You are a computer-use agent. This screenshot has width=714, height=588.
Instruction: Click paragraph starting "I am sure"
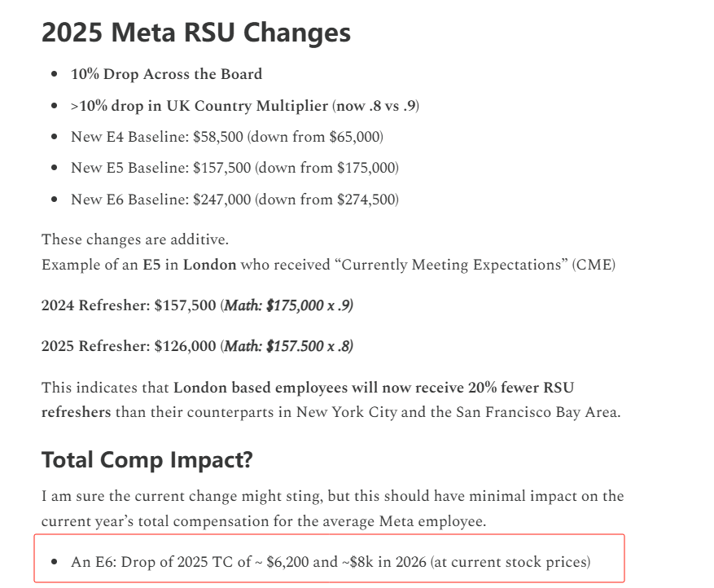click(332, 508)
